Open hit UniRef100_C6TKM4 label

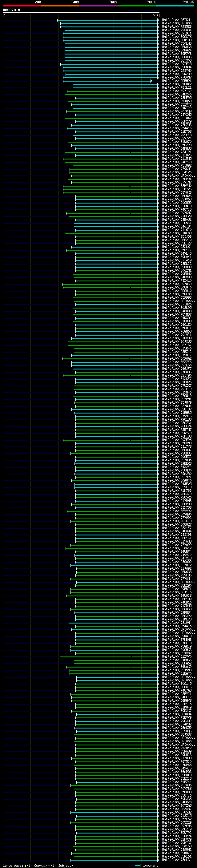click(x=176, y=20)
